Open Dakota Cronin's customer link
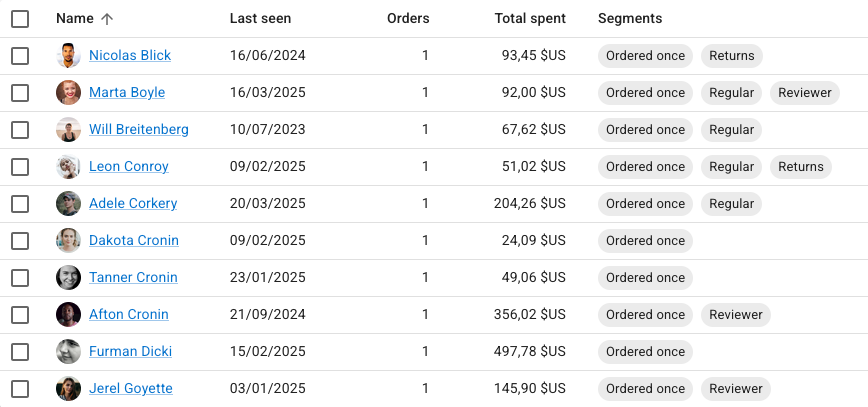The image size is (868, 407). (x=134, y=241)
